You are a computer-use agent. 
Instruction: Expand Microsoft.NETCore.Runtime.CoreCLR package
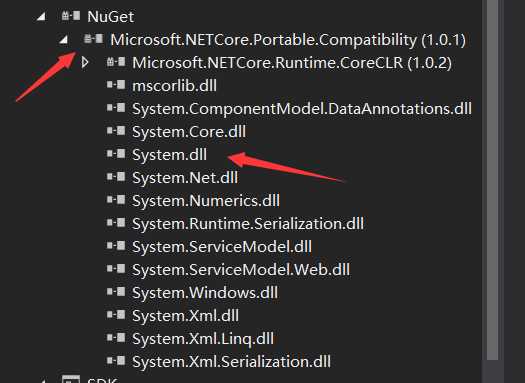pos(85,63)
